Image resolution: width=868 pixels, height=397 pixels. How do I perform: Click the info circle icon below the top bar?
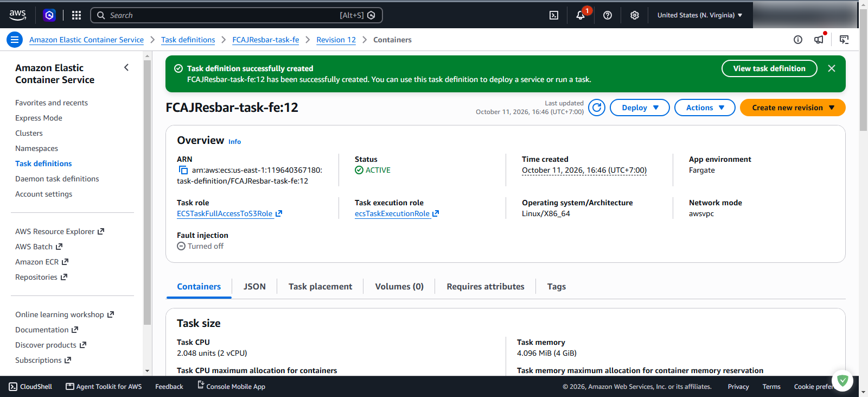tap(798, 40)
